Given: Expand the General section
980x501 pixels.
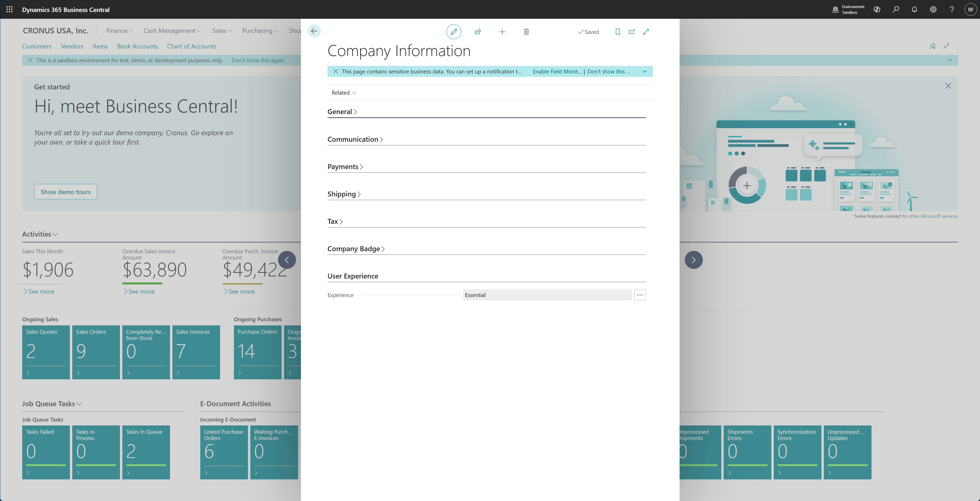Looking at the screenshot, I should coord(342,112).
